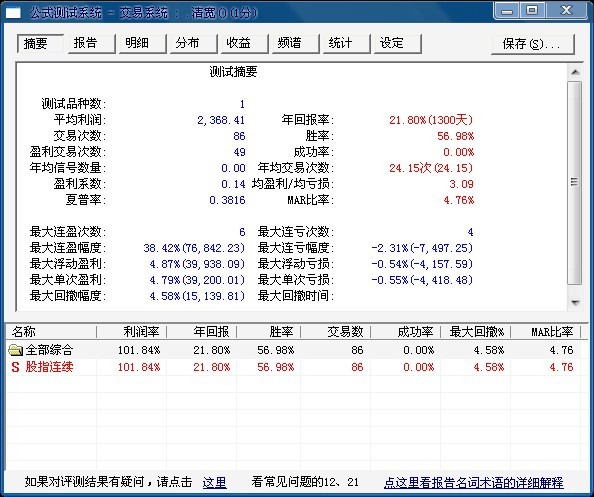Image resolution: width=594 pixels, height=497 pixels.
Task: Click 21.80% in the 股指连续 row
Action: pos(212,367)
